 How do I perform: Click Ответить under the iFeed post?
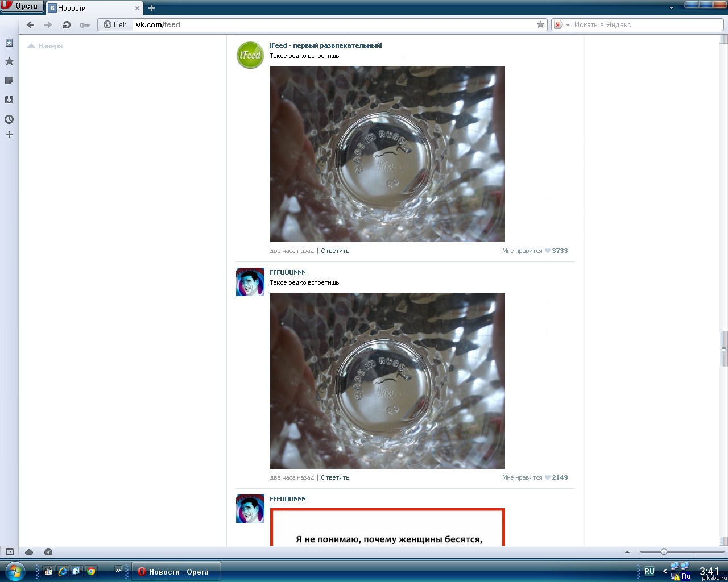tap(335, 251)
